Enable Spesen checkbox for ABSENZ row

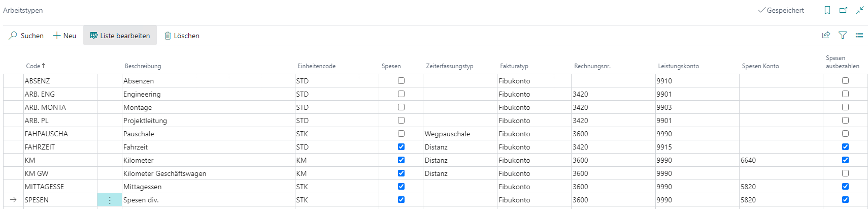[x=401, y=81]
